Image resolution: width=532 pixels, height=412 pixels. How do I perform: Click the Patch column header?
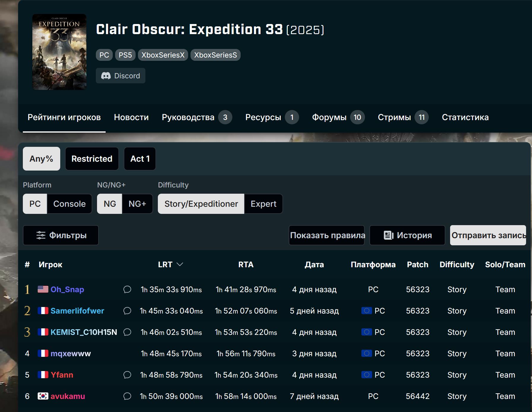pyautogui.click(x=417, y=265)
